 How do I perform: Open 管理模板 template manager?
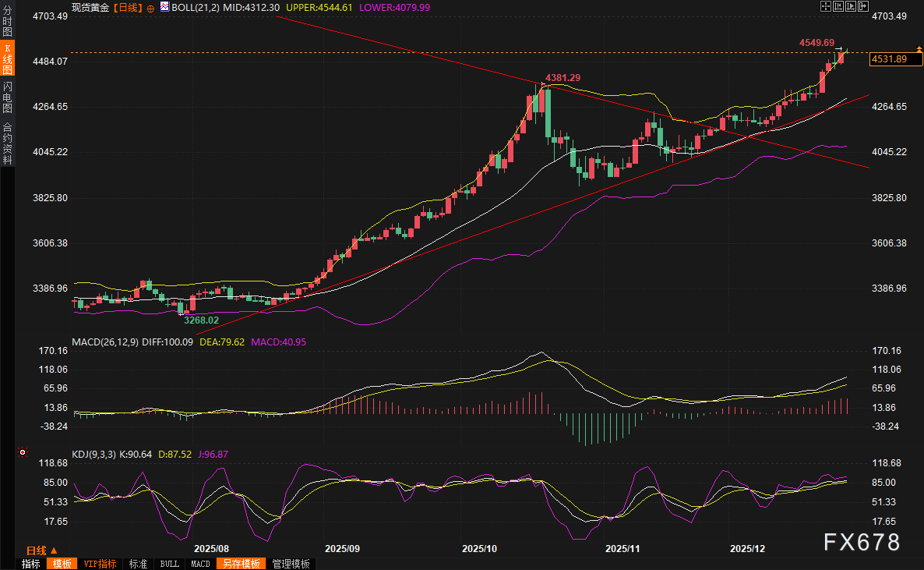291,564
